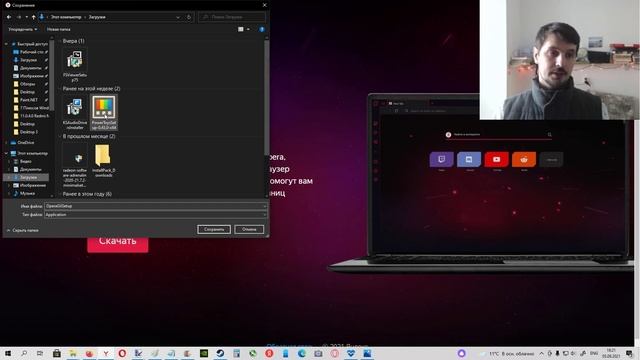640x360 pixels.
Task: Go up one folder with the up arrow
Action: pyautogui.click(x=34, y=17)
